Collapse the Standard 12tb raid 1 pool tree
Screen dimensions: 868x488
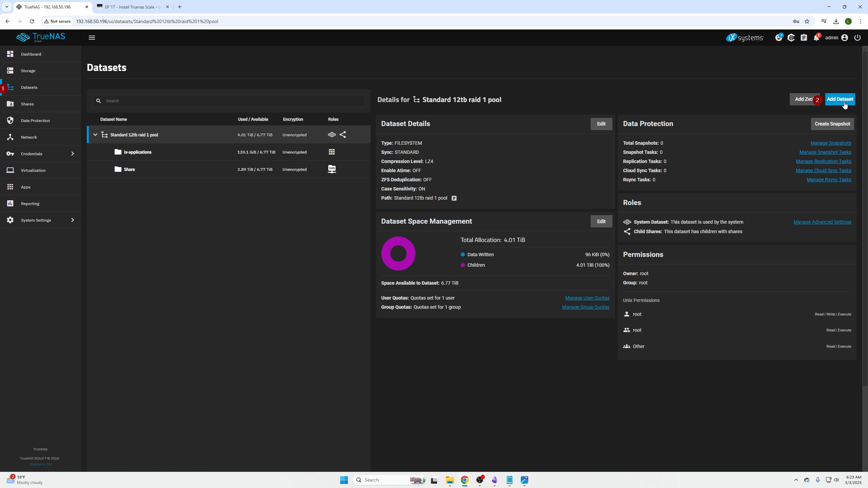click(x=95, y=135)
